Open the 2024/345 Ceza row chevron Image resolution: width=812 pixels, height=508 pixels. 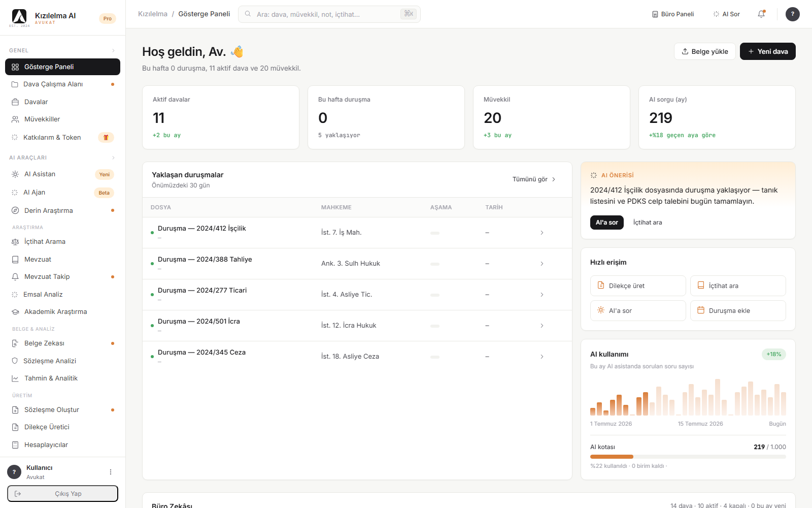[542, 357]
